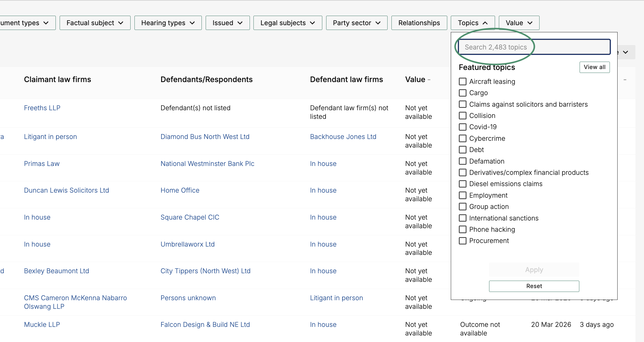The height and width of the screenshot is (342, 644).
Task: Select the Group action checkbox
Action: tap(463, 207)
